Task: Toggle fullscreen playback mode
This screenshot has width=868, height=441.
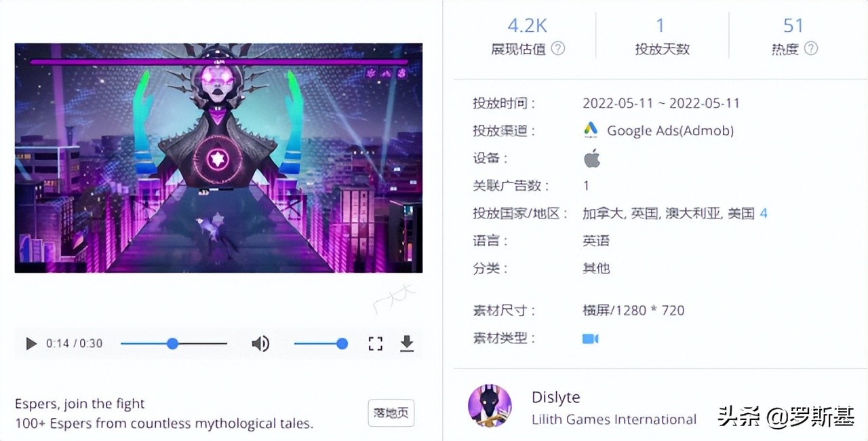Action: coord(375,343)
